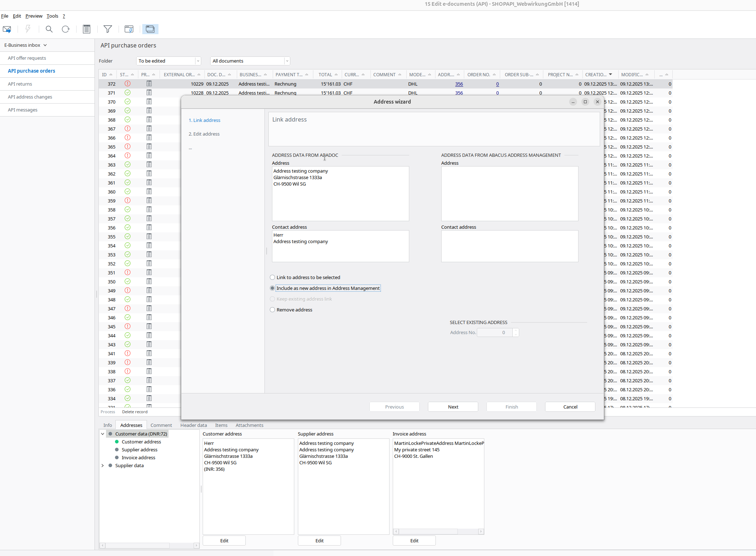The height and width of the screenshot is (556, 756).
Task: Click the filter funnel icon
Action: (x=107, y=29)
